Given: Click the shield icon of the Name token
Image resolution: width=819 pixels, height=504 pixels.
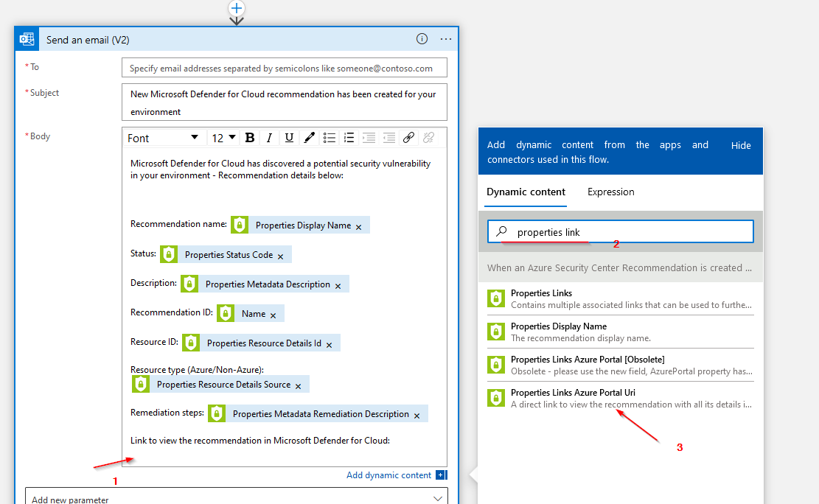Looking at the screenshot, I should [x=226, y=313].
